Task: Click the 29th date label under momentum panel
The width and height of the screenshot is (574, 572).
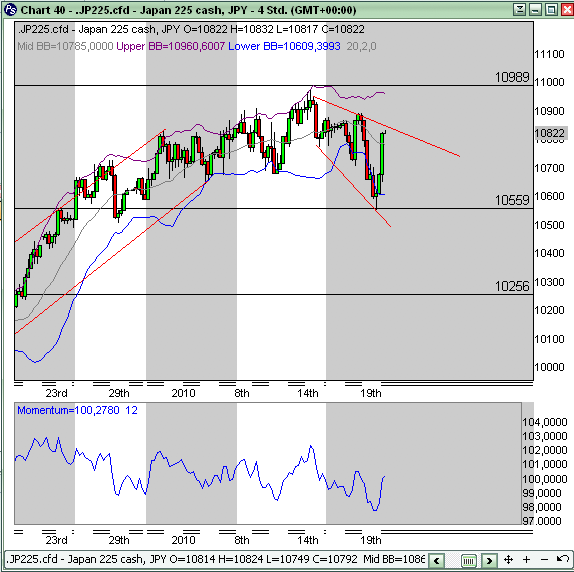Action: coord(119,541)
